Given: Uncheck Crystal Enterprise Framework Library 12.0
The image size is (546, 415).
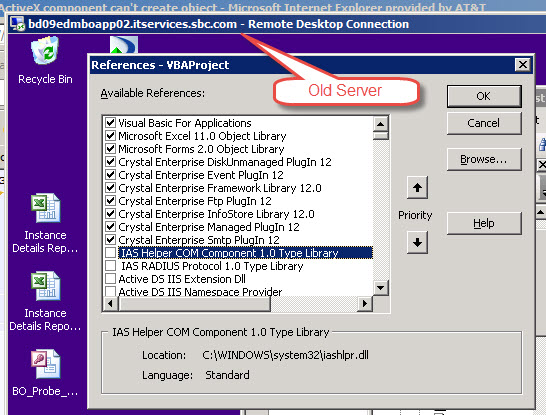Looking at the screenshot, I should [x=110, y=188].
